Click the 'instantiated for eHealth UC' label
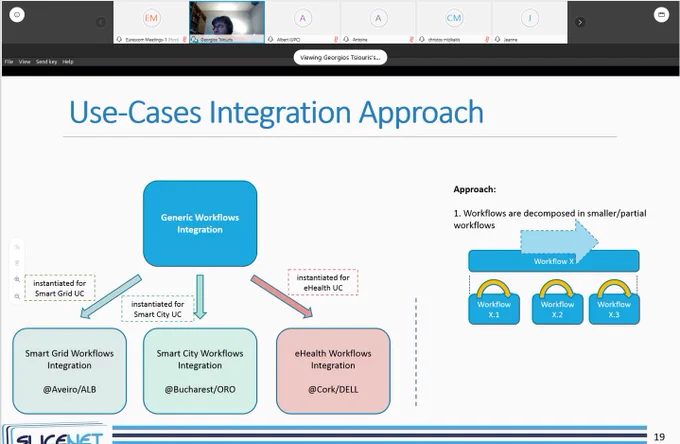This screenshot has width=680, height=444. coord(323,282)
